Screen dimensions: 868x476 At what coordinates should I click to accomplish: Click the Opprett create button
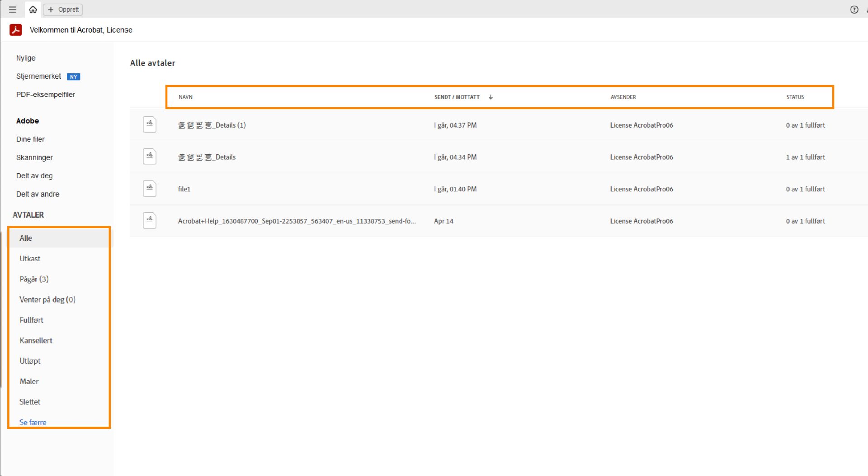[63, 10]
